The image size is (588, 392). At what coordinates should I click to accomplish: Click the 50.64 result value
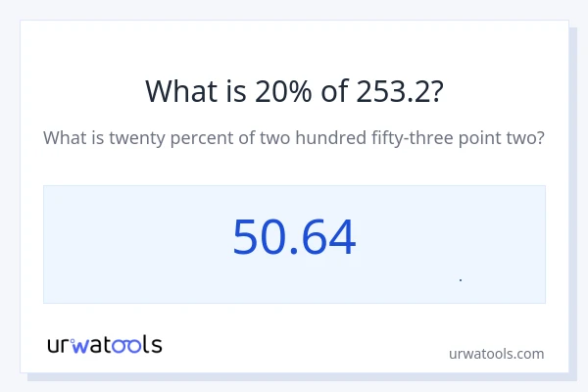click(294, 238)
